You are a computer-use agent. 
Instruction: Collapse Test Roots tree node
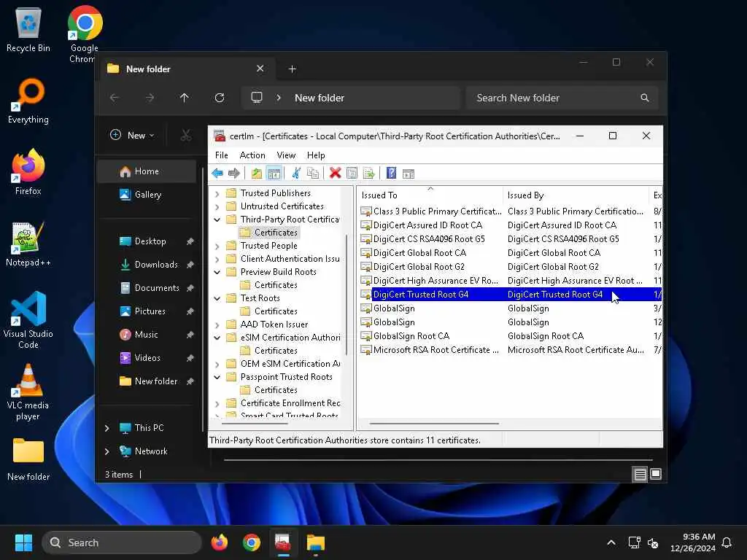[217, 298]
